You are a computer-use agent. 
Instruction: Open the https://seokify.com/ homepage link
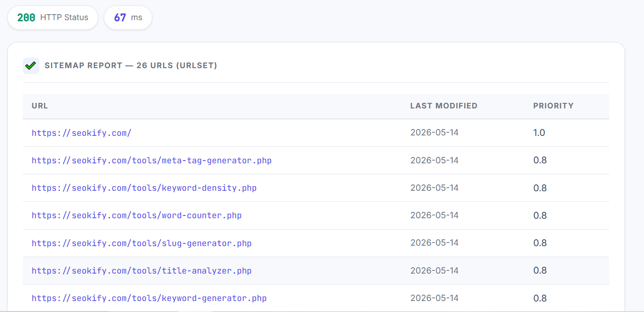pyautogui.click(x=81, y=133)
